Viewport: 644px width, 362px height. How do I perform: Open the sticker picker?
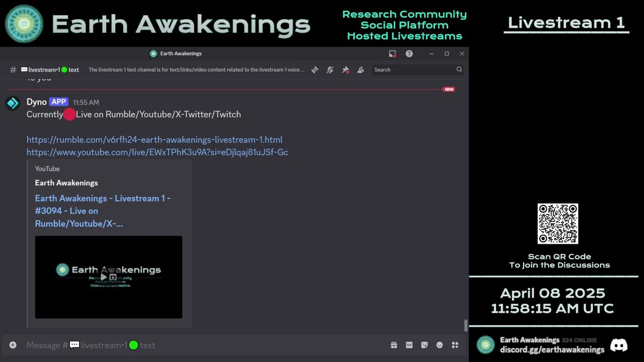(425, 345)
